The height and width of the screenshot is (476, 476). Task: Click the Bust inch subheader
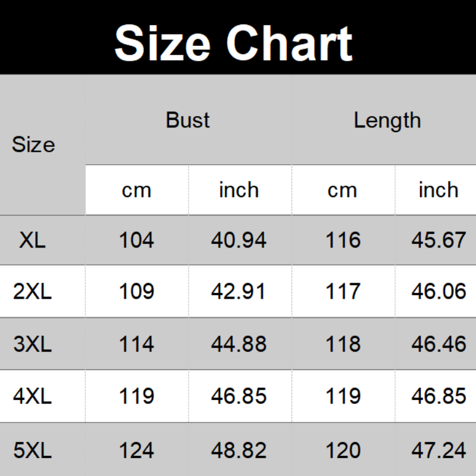pyautogui.click(x=239, y=190)
